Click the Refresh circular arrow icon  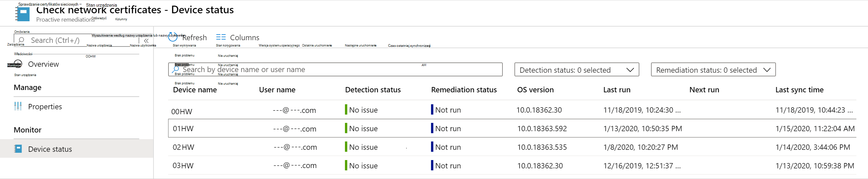click(x=173, y=37)
